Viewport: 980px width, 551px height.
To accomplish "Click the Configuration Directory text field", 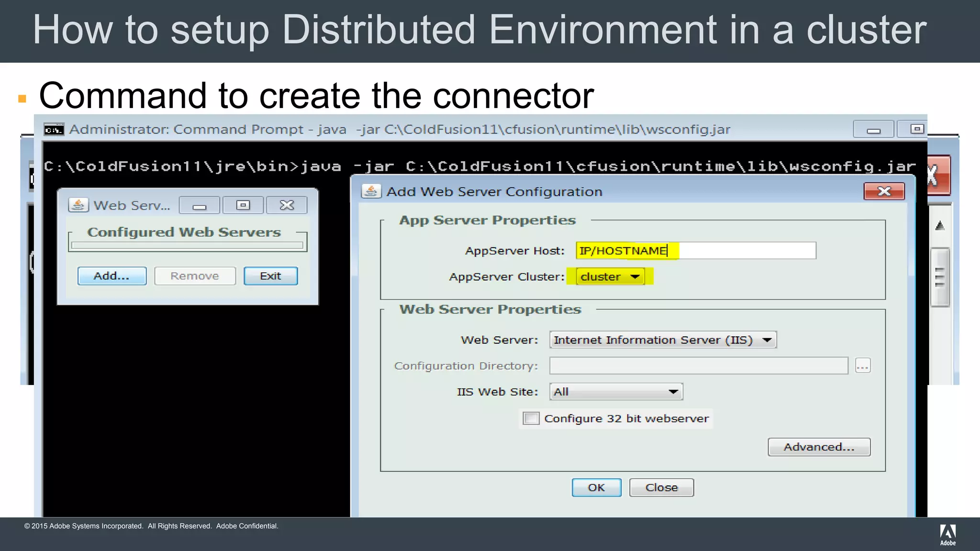I will tap(699, 366).
